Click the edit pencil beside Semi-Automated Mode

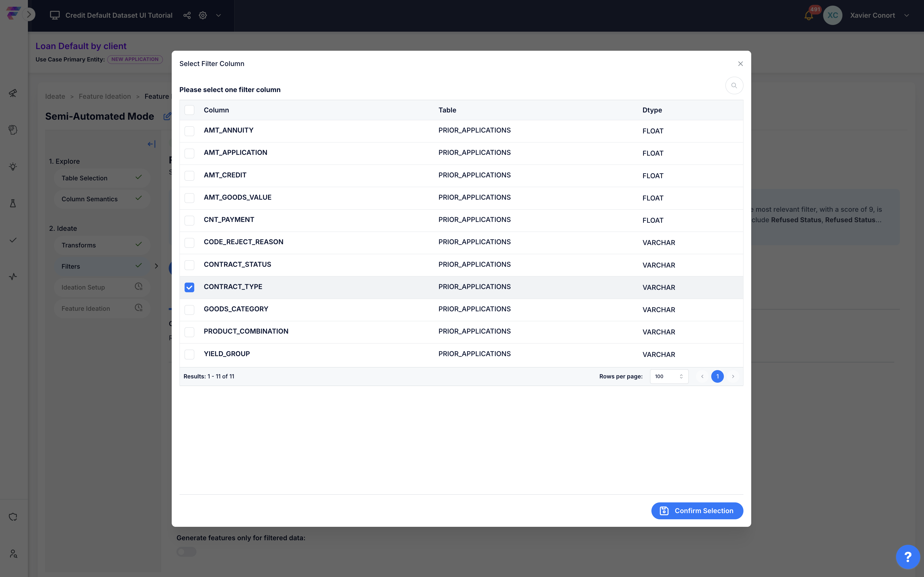(x=167, y=116)
